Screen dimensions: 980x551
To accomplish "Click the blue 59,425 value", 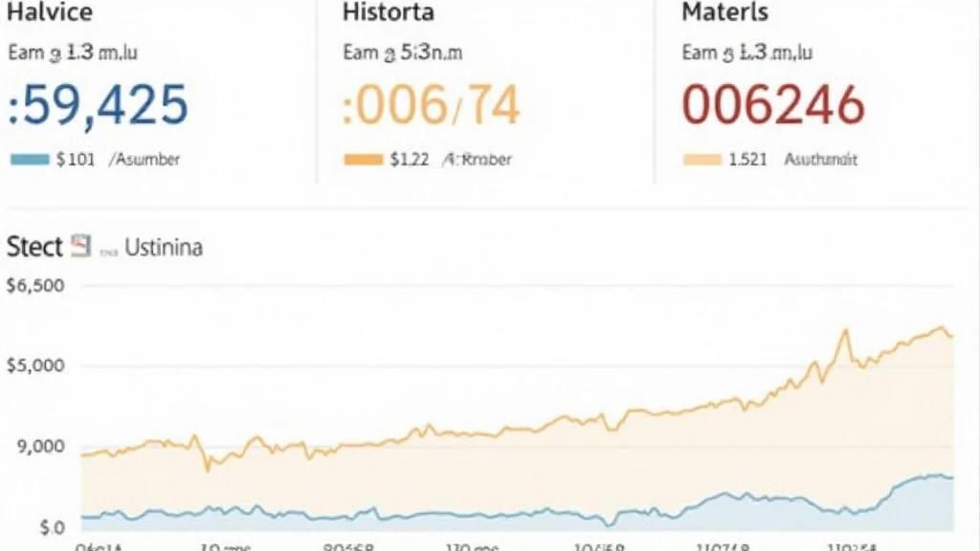I will point(98,105).
